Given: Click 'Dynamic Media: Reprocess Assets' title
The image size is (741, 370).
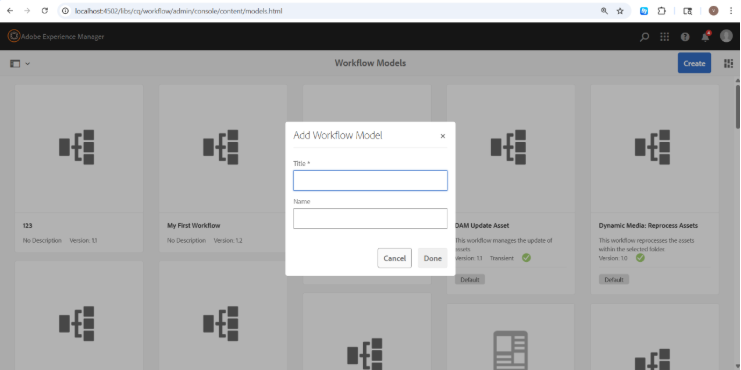Looking at the screenshot, I should [x=648, y=226].
